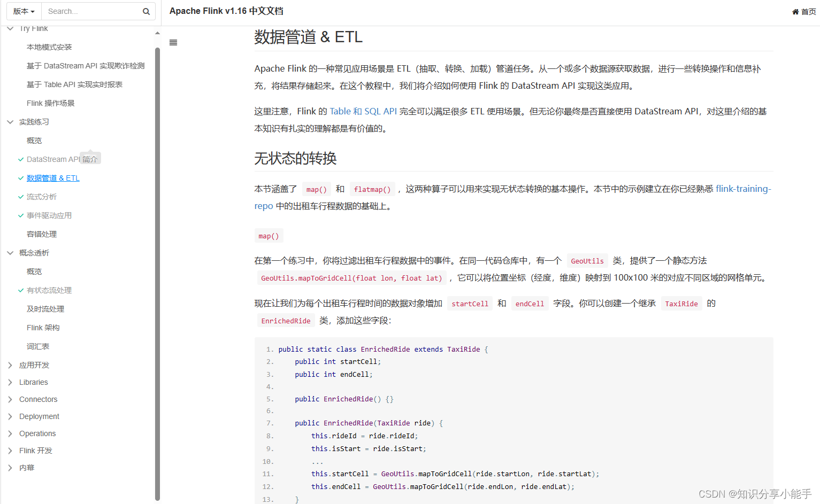Collapse the 概念透析 section chevron
Screen dimensions: 820x504
10,253
